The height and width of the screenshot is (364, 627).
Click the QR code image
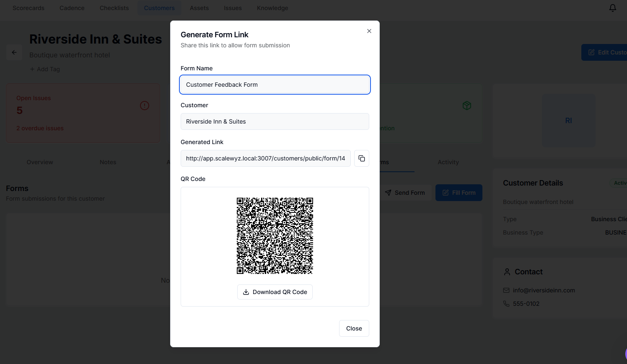point(275,235)
